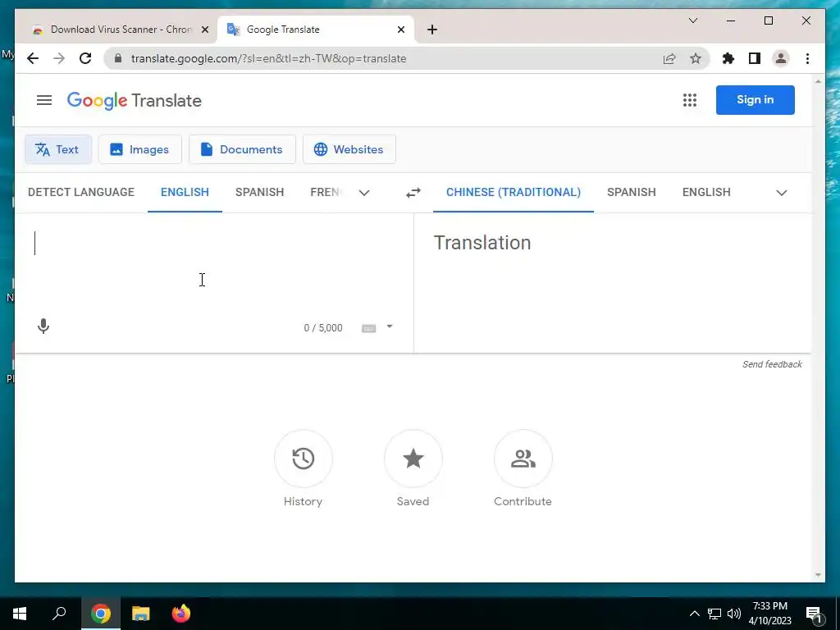Click the address bar URL
The image size is (840, 630).
[x=268, y=58]
